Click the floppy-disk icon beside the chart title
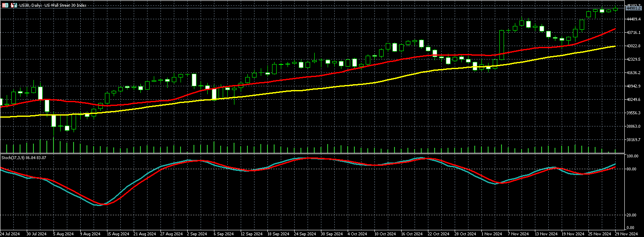 pos(14,5)
